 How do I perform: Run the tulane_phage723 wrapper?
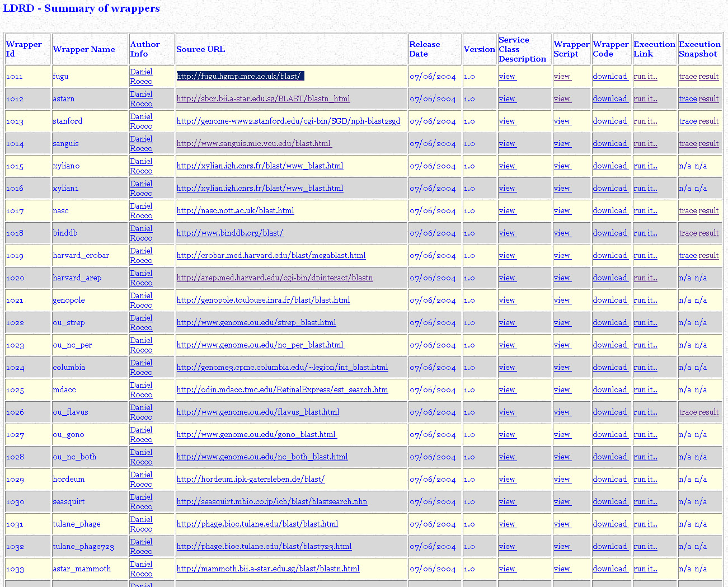[645, 546]
